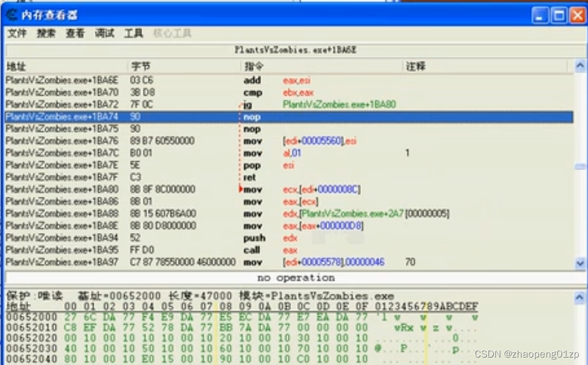Viewport: 588px width, 365px height.
Task: Select row PlantsVsZombies.exe+1BA6E add eax,esi
Action: [x=289, y=80]
